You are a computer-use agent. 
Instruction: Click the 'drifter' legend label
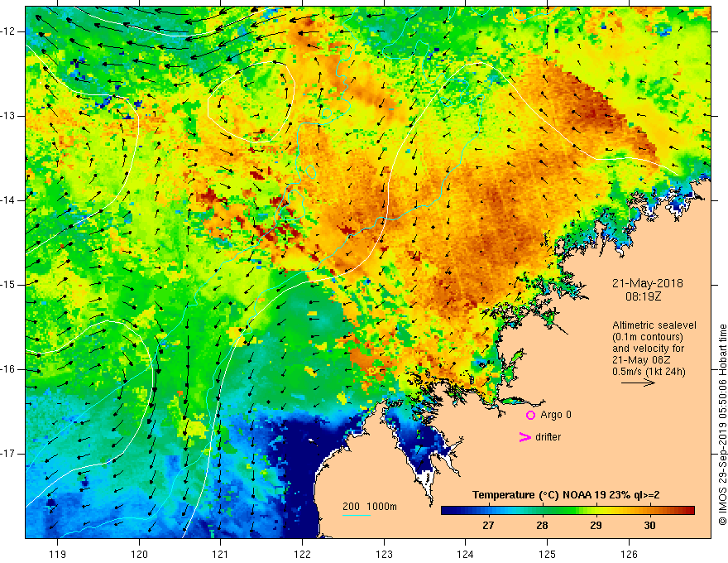(x=548, y=437)
